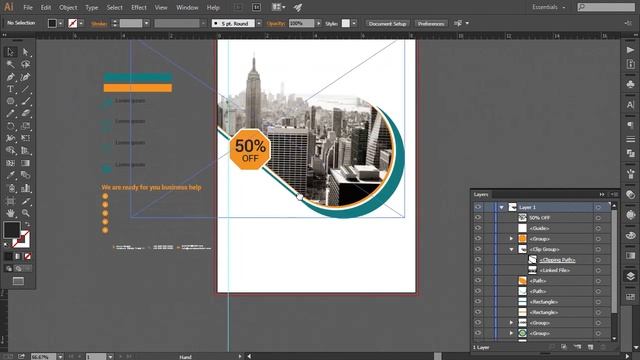Select the Eyedropper tool
The height and width of the screenshot is (360, 640).
click(x=11, y=176)
